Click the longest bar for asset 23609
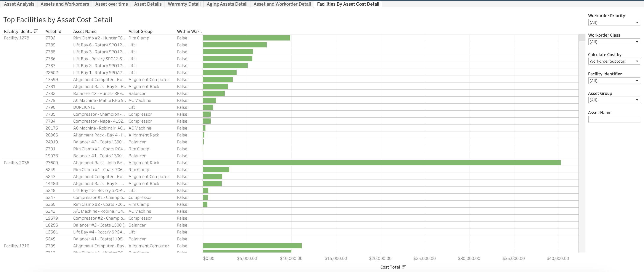This screenshot has height=272, width=644. click(381, 163)
